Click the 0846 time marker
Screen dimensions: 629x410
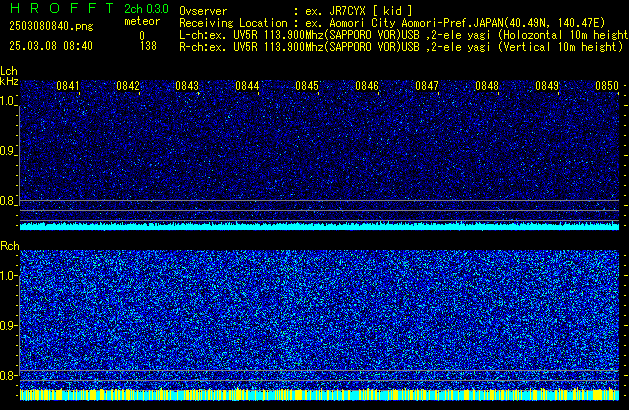[367, 86]
